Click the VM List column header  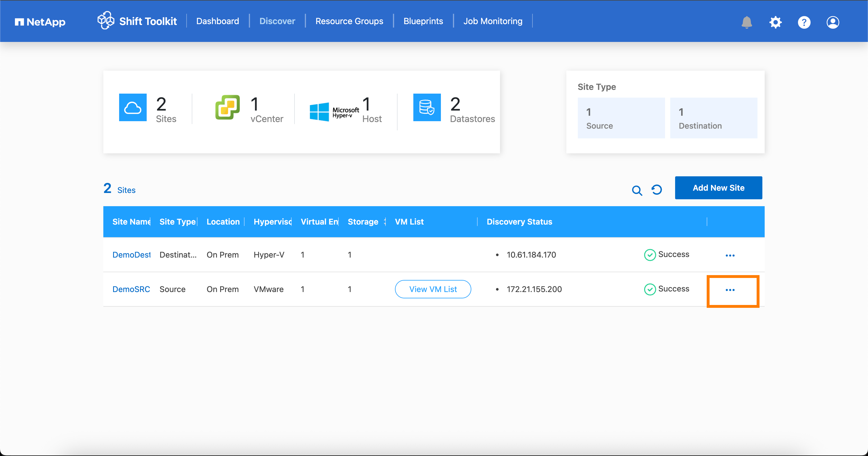[409, 222]
